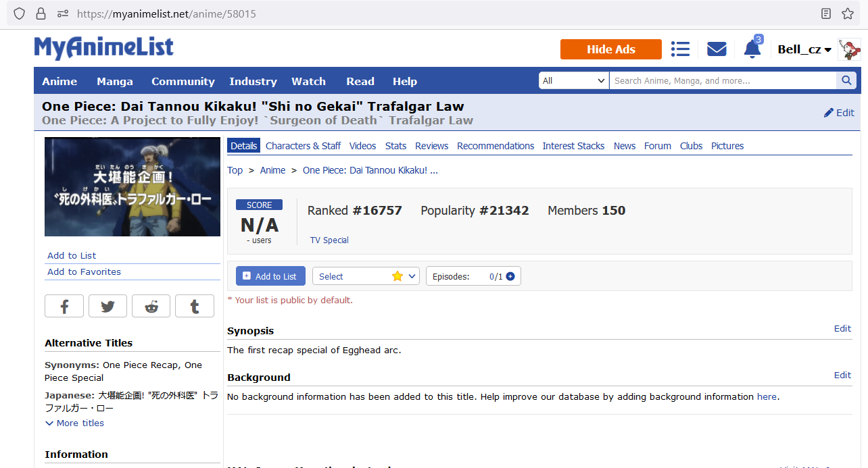
Task: Open the Anime menu in navigation bar
Action: coord(59,81)
